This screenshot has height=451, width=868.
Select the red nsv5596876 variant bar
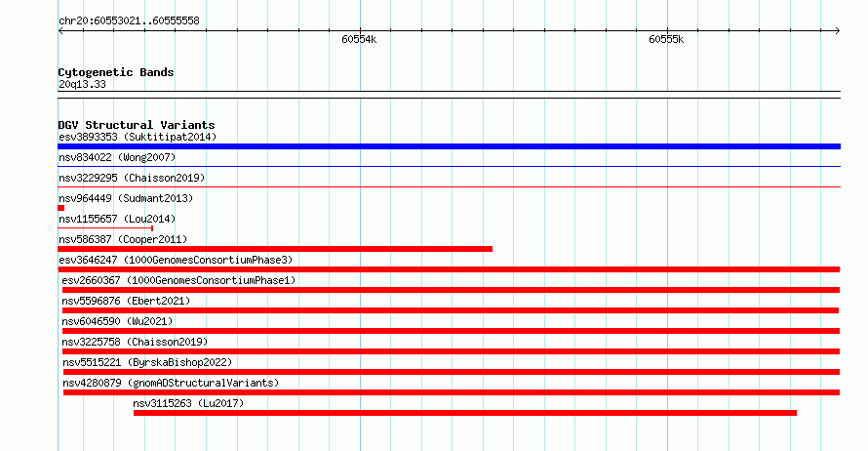click(x=451, y=310)
